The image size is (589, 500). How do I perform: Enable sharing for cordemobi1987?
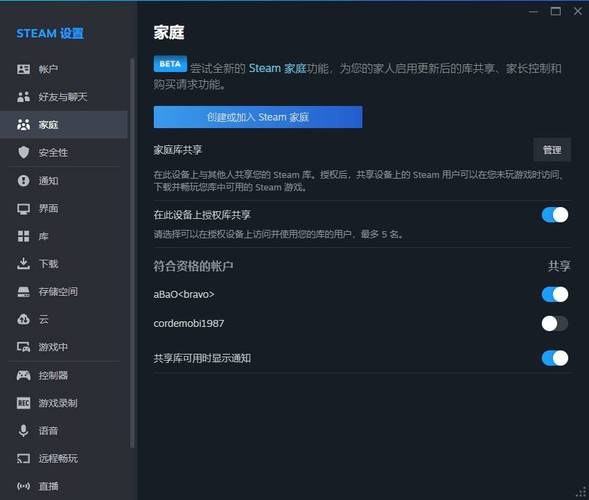(x=555, y=323)
